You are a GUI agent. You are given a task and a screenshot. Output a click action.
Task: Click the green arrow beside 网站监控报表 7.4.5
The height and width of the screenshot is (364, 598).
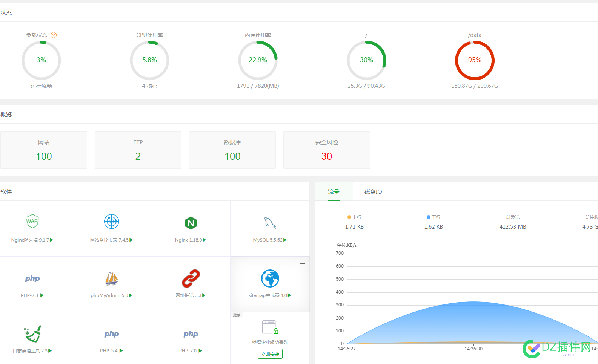[131, 240]
